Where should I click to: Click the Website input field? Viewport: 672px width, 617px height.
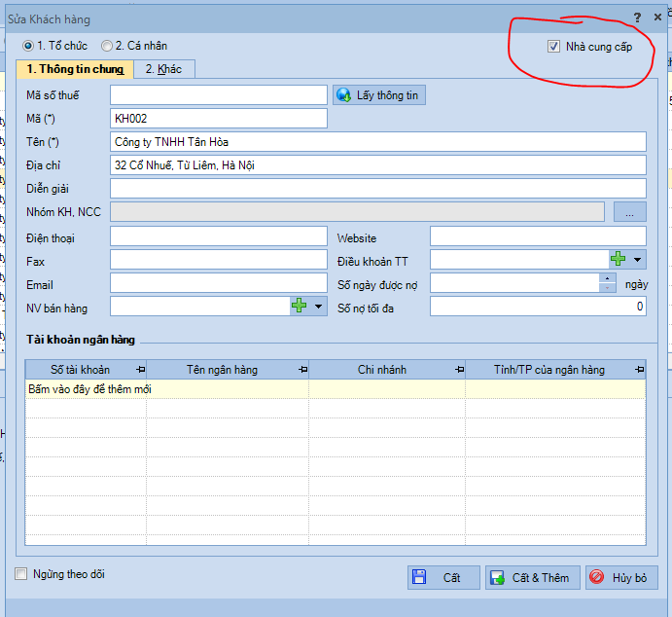[539, 236]
